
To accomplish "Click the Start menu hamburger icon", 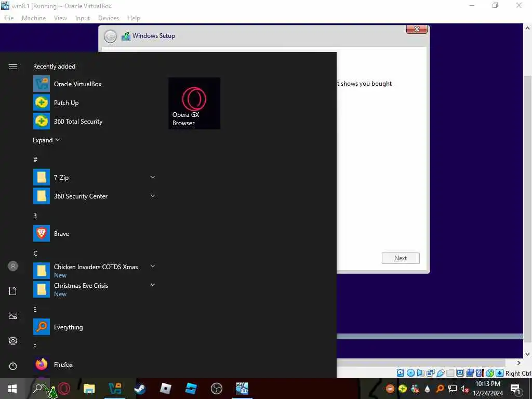I will 13,66.
